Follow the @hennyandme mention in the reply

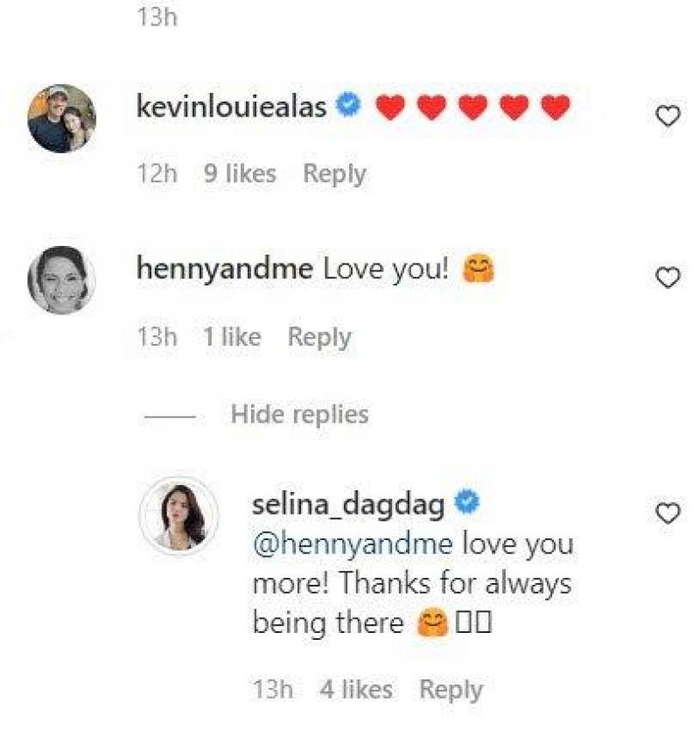(x=353, y=544)
